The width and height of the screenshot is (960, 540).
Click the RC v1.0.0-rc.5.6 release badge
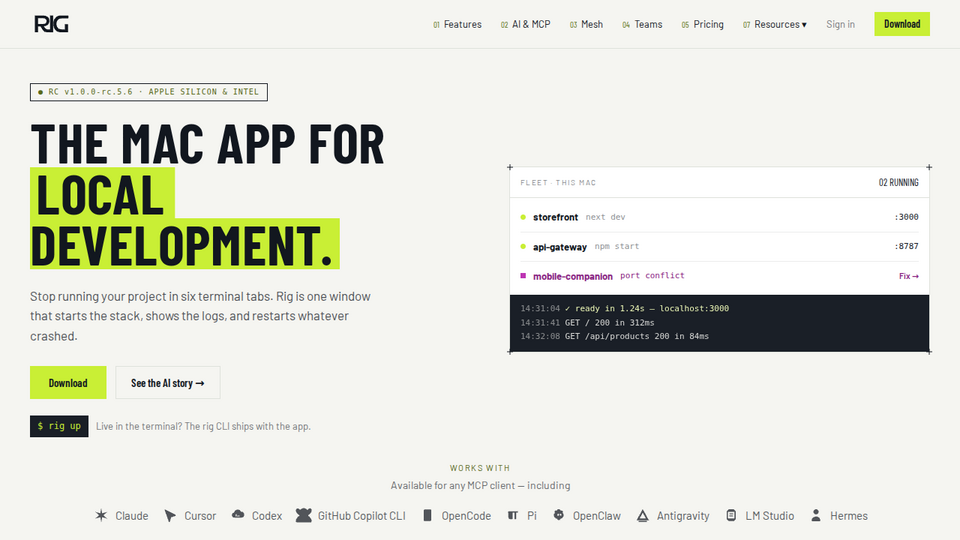point(149,92)
